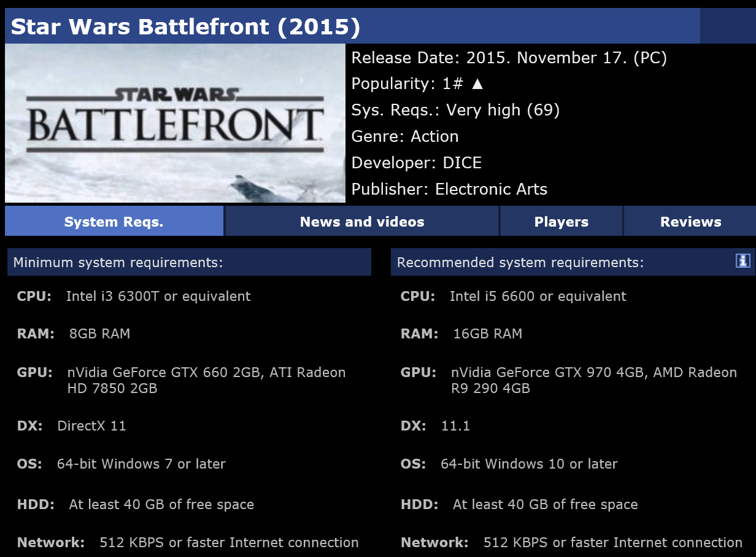Click recommended HDD 40 GB free space

(546, 505)
